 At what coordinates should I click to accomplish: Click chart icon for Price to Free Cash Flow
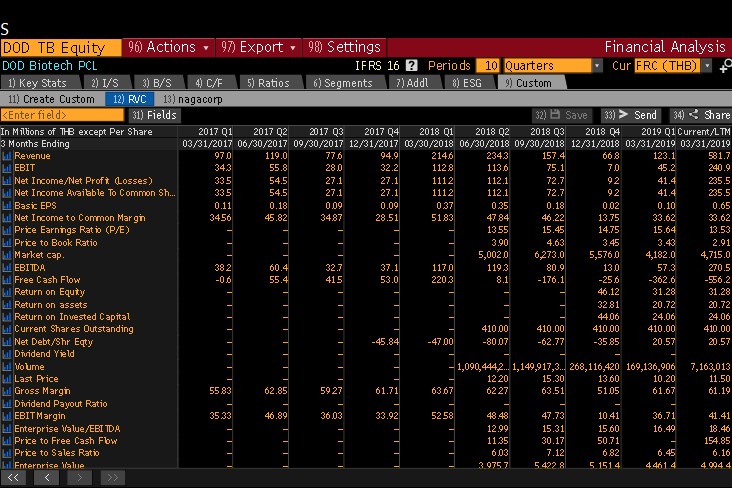pyautogui.click(x=7, y=441)
